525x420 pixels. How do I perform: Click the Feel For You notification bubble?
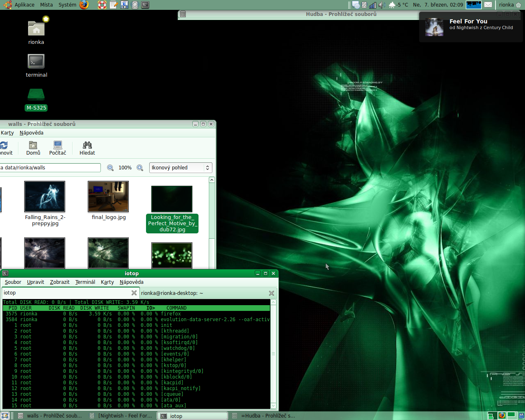click(471, 27)
